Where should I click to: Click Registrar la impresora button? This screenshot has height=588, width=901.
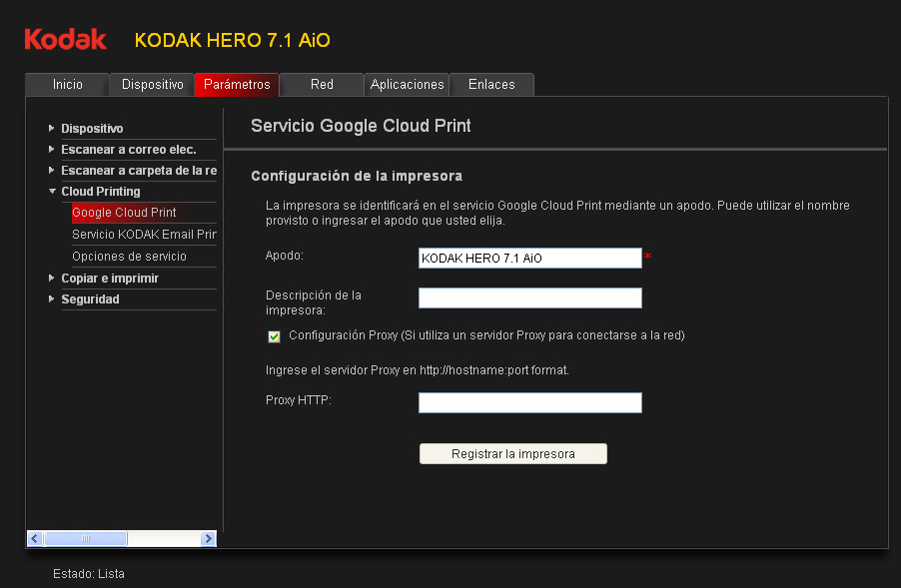tap(513, 453)
